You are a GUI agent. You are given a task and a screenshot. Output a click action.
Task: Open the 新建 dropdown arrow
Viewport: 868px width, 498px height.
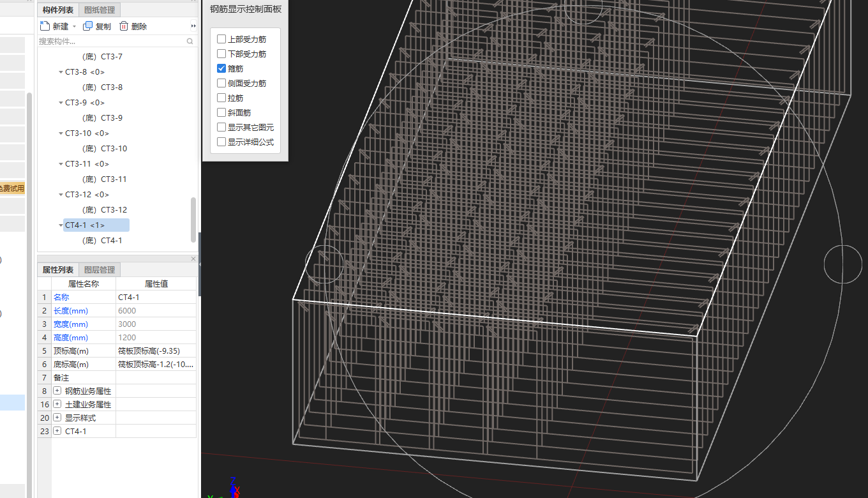point(74,27)
